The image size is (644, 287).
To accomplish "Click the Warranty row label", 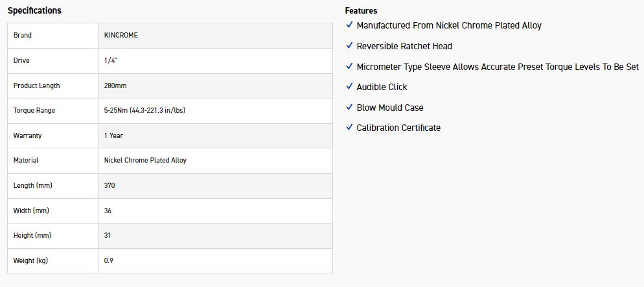I will [x=27, y=135].
